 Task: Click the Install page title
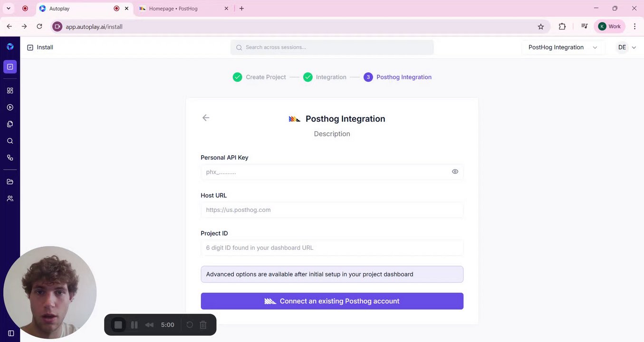45,47
